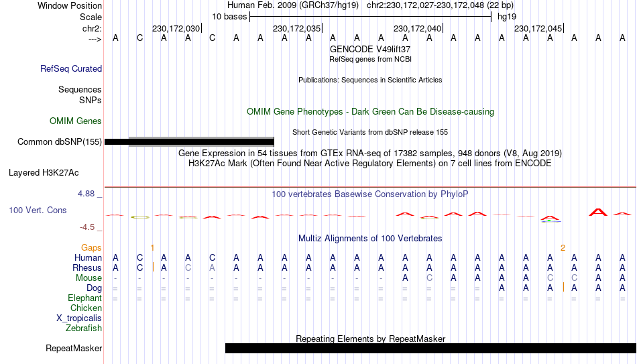
Task: Click Short Genetic Variants from dbSNP title
Action: pos(370,132)
